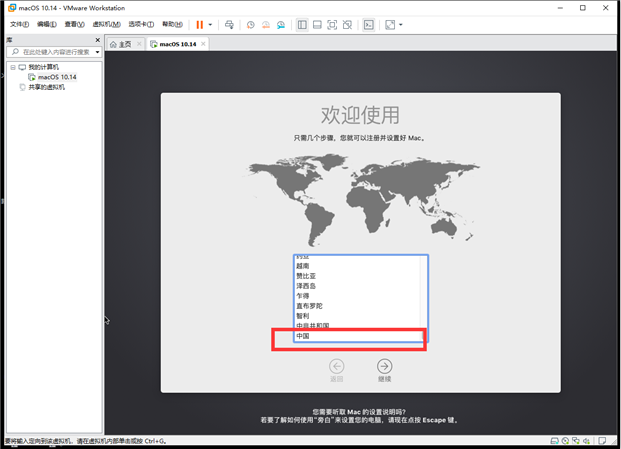Open the console view icon

(x=369, y=25)
